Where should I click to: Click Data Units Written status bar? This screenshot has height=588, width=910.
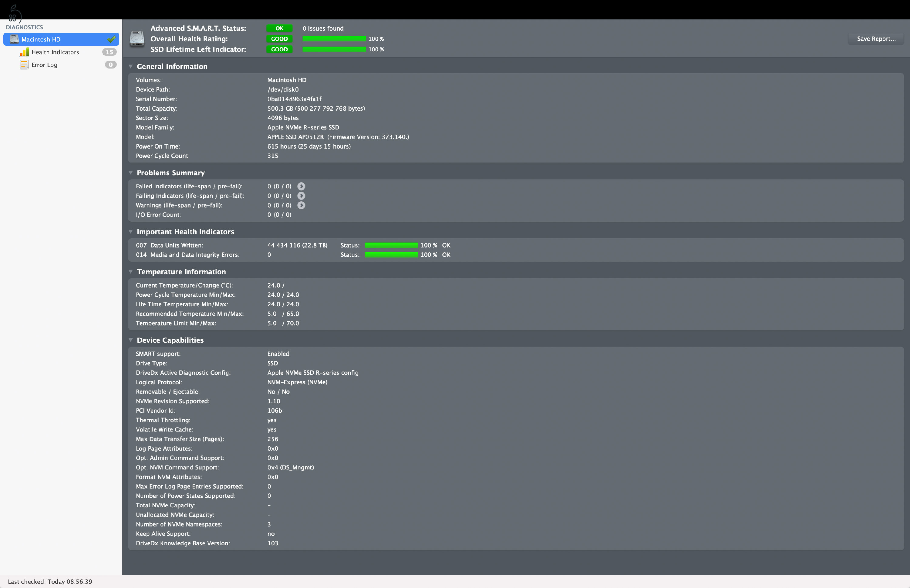pos(391,245)
